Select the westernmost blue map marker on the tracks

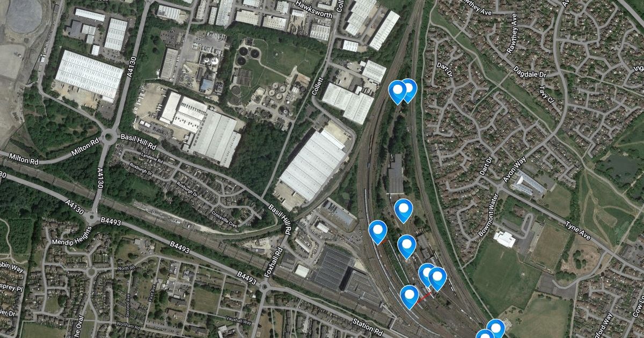point(378,232)
